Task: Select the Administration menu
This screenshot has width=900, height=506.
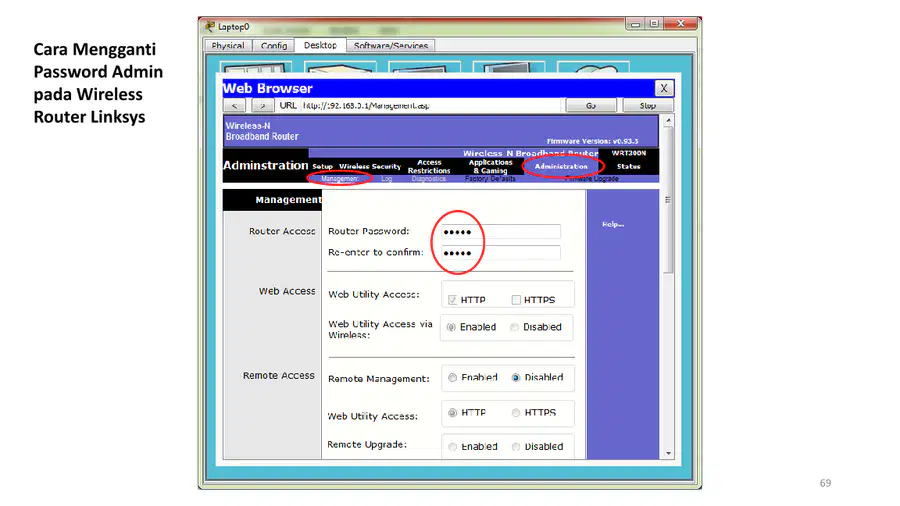Action: (x=561, y=166)
